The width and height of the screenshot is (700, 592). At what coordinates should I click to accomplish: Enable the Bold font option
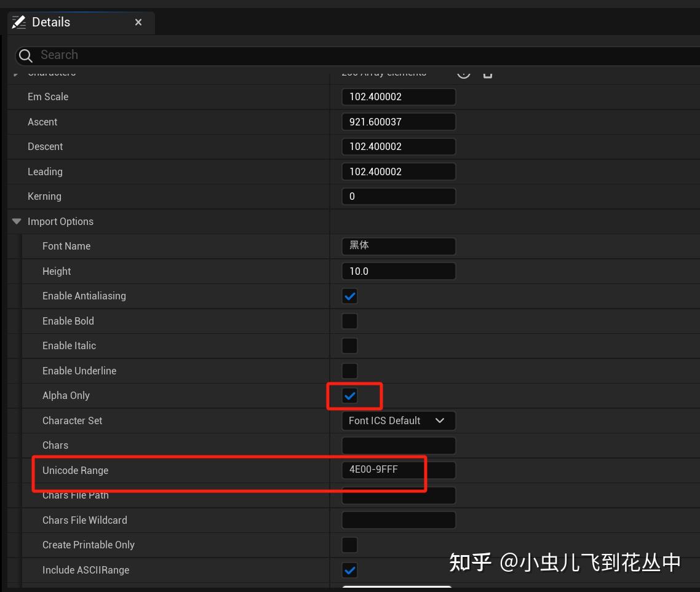[349, 321]
